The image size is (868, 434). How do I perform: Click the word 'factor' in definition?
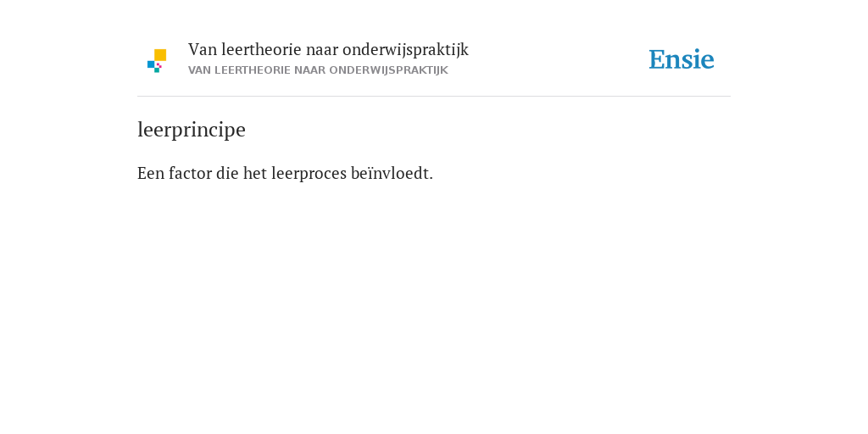191,173
